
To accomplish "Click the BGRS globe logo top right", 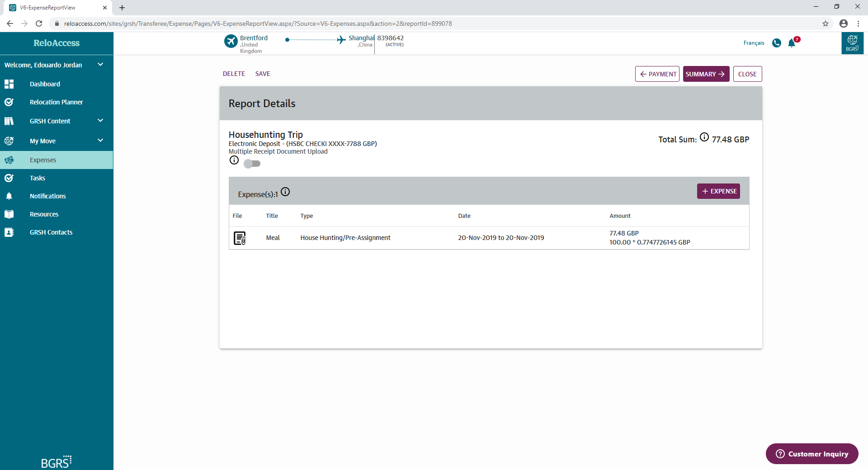I will pyautogui.click(x=852, y=43).
